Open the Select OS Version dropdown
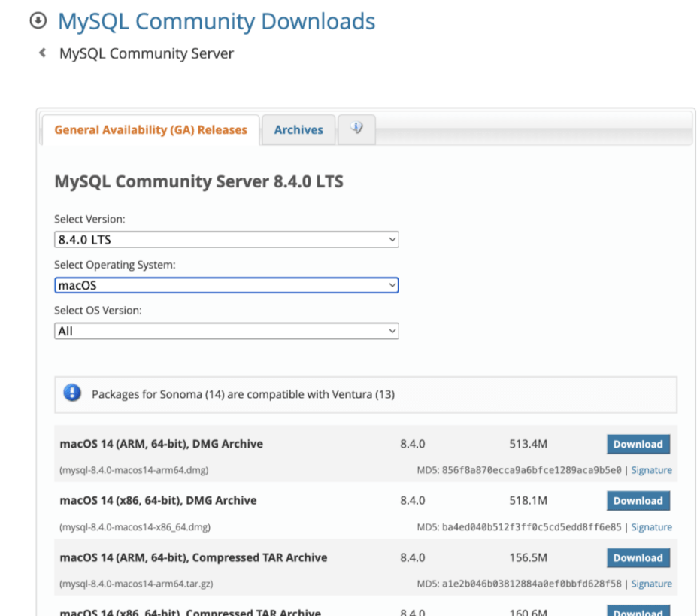The width and height of the screenshot is (697, 616). [226, 331]
